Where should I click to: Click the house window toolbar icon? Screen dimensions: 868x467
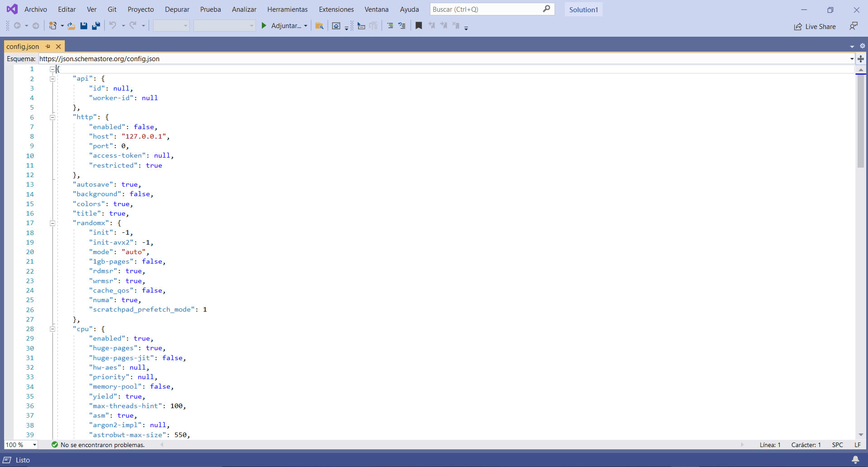click(336, 26)
